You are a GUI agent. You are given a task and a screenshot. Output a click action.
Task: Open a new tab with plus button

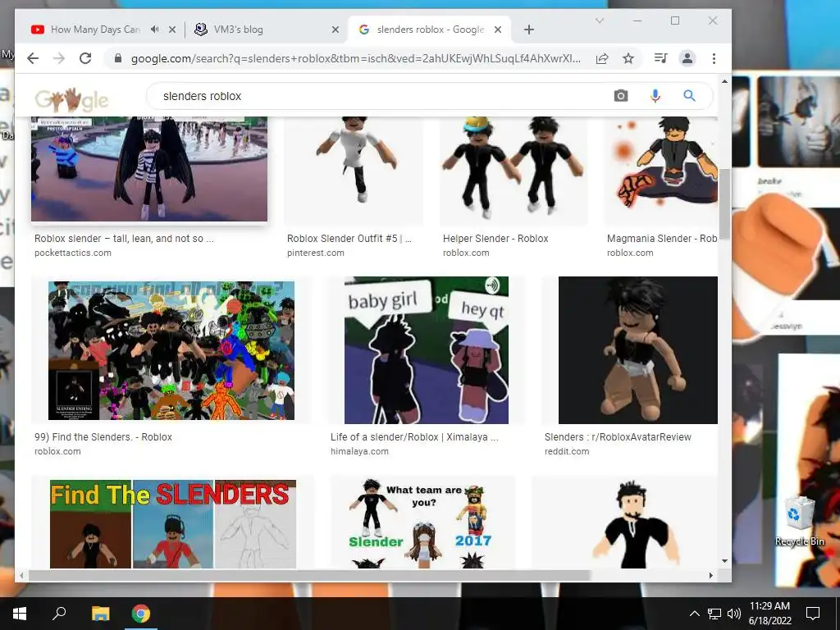coord(529,30)
